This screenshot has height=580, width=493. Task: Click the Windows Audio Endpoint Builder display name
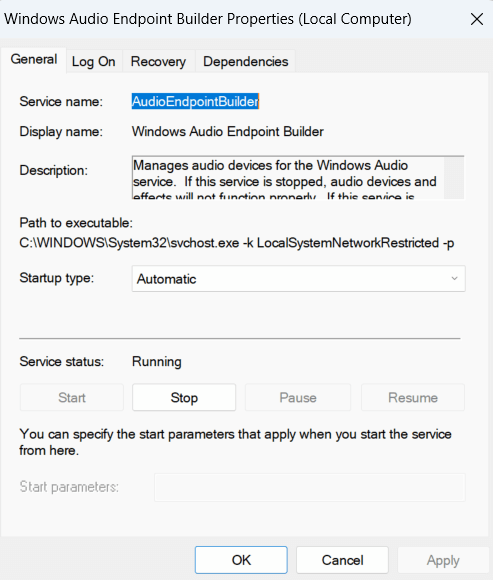click(x=228, y=132)
